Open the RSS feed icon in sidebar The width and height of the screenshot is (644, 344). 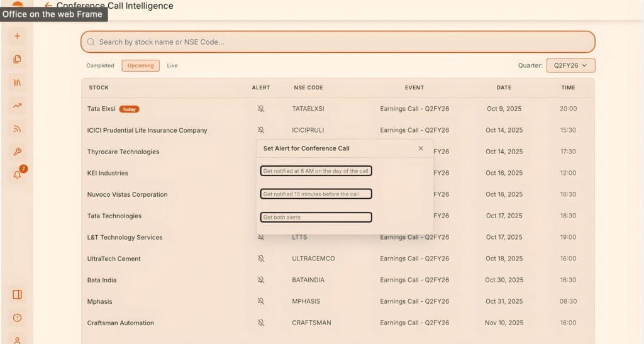17,129
